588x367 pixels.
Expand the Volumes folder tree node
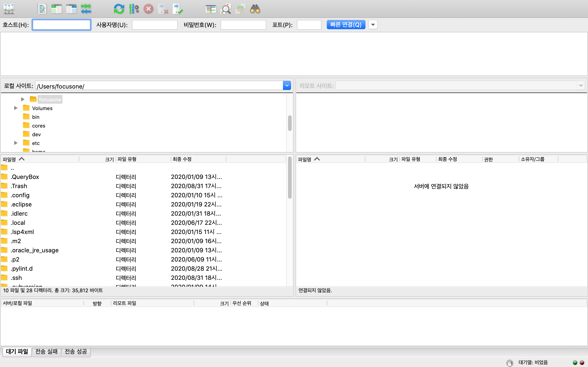(x=16, y=108)
